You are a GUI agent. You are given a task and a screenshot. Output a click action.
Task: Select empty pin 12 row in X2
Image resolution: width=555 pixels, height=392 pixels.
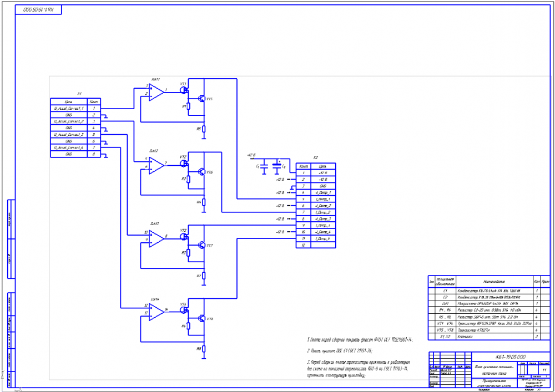pyautogui.click(x=315, y=245)
